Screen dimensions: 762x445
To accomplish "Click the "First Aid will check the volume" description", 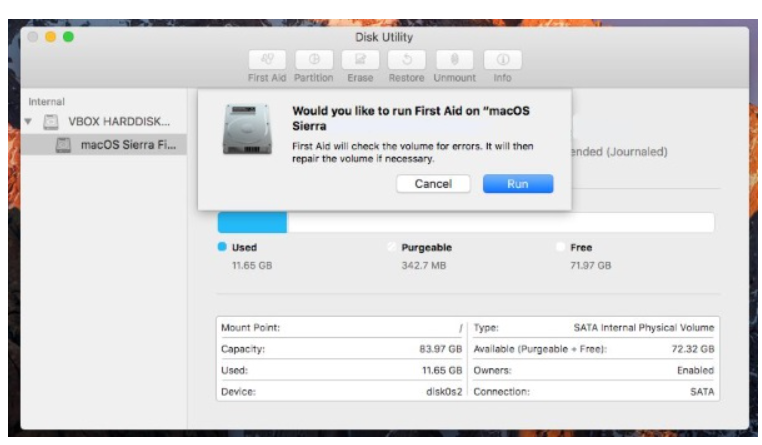I will coord(413,152).
